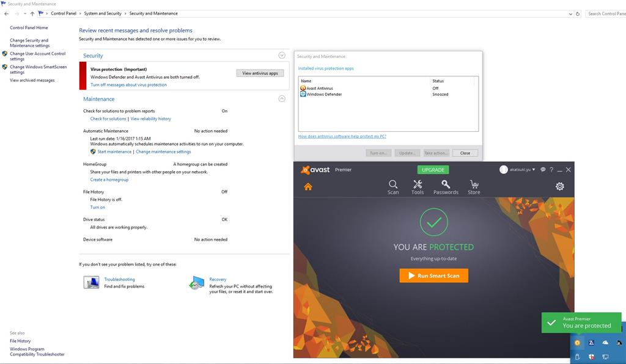Open Change User Account Control settings
This screenshot has height=364, width=626.
[x=37, y=56]
